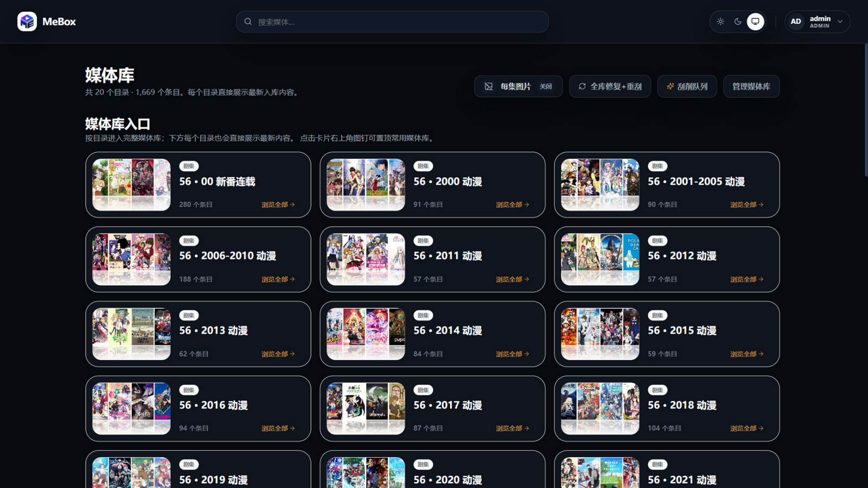Open the 56 • 2021 动漫 card
The width and height of the screenshot is (868, 488).
pyautogui.click(x=667, y=470)
